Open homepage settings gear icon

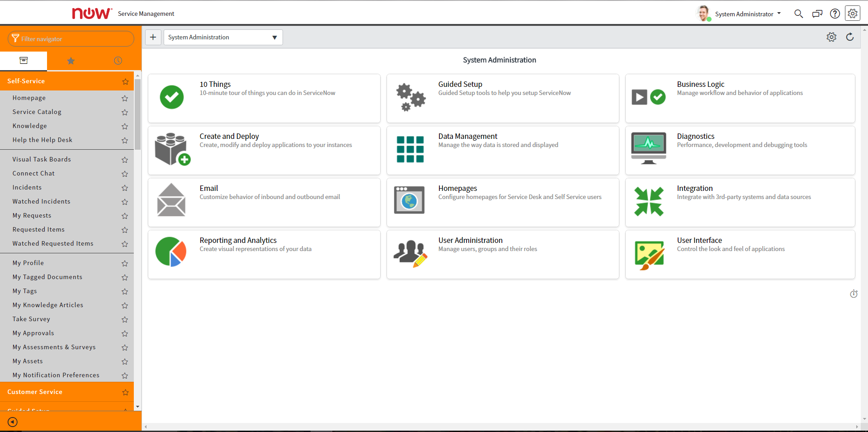tap(831, 37)
